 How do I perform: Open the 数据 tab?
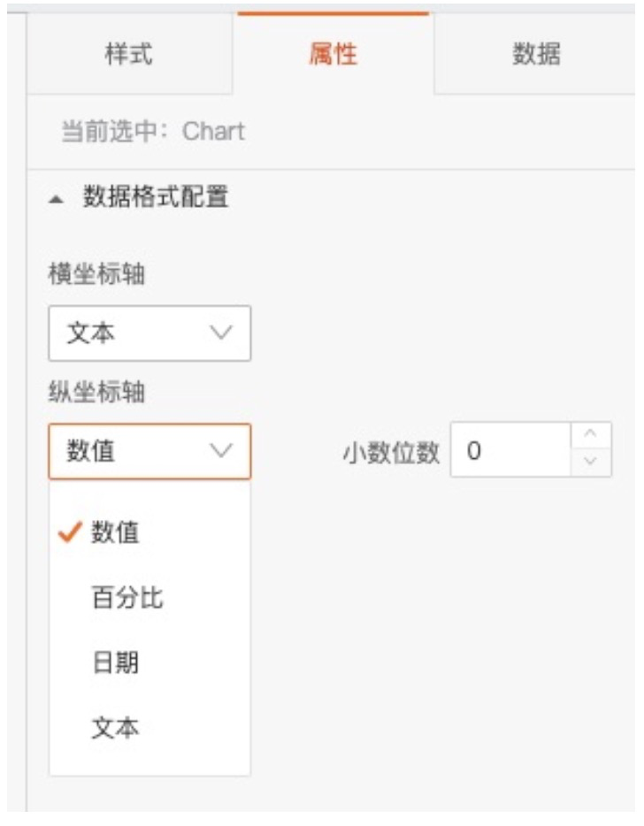click(536, 54)
